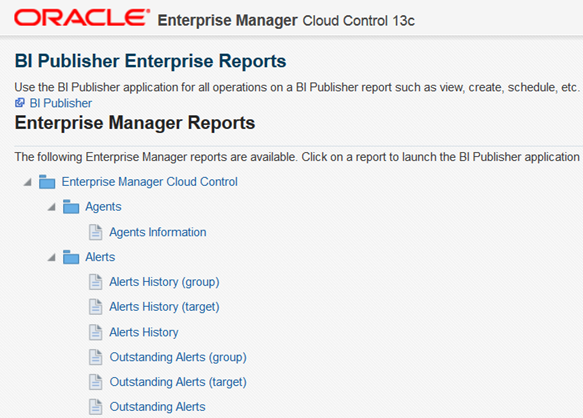
Task: Open the Alerts History report
Action: [x=144, y=332]
